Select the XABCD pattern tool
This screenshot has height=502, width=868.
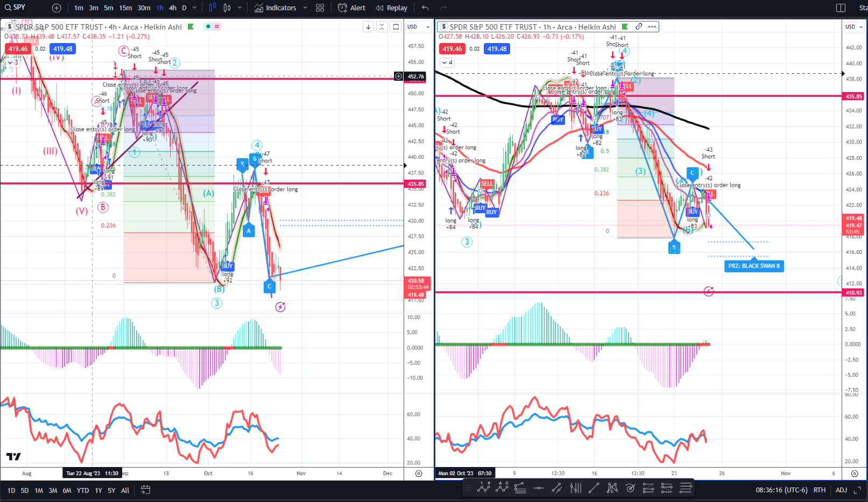(612, 488)
